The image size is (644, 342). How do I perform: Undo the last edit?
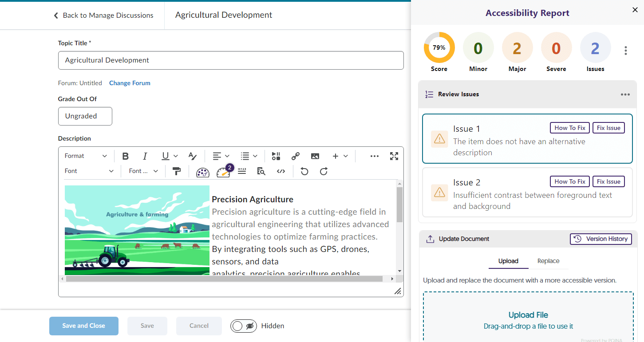(x=304, y=171)
